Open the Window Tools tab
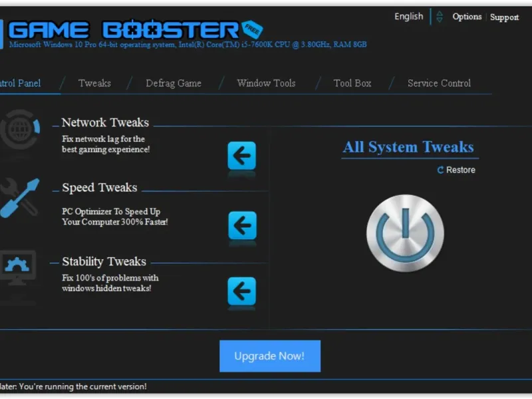The width and height of the screenshot is (532, 399). tap(266, 83)
